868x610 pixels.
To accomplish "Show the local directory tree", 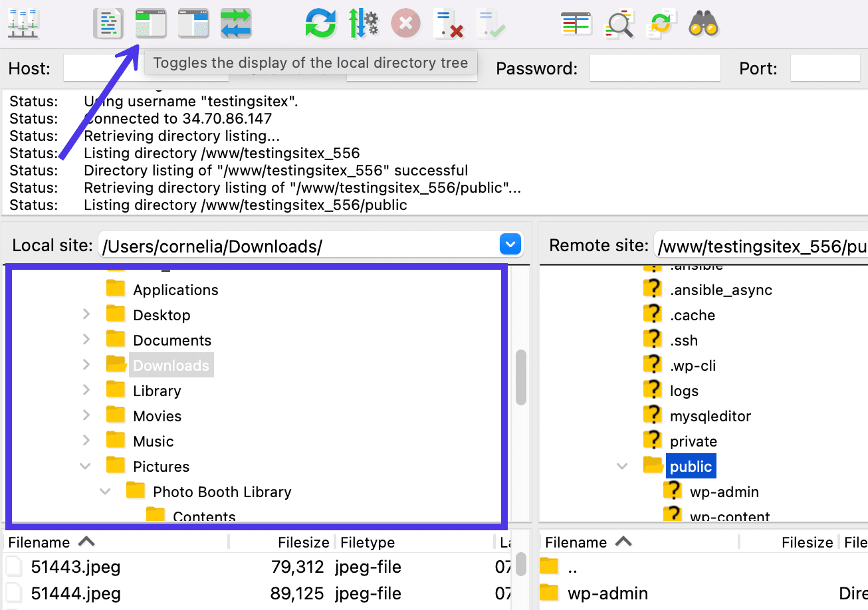I will [151, 23].
